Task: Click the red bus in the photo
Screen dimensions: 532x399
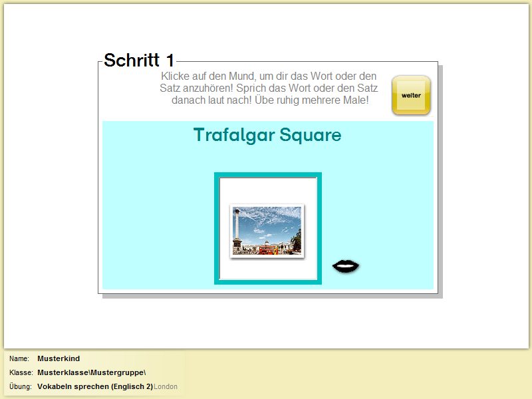Action: tap(268, 250)
